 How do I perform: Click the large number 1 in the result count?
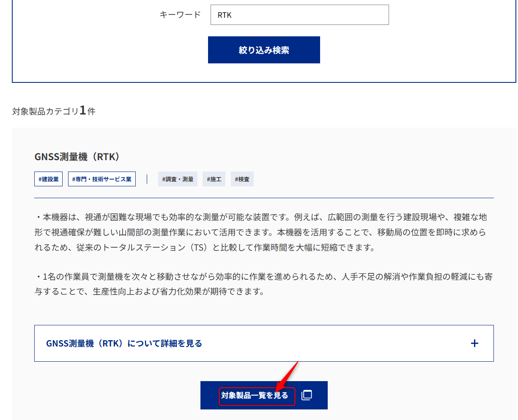click(83, 110)
